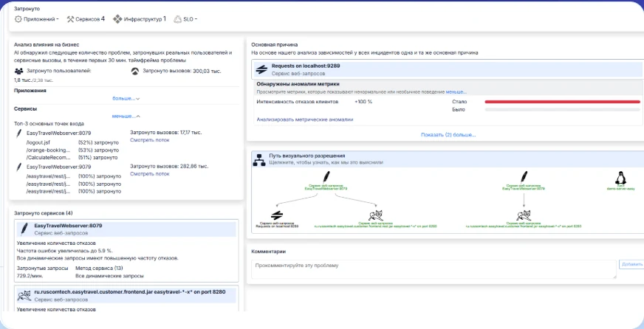
Task: Select Requests on localhost 9289 graph node
Action: tap(277, 215)
